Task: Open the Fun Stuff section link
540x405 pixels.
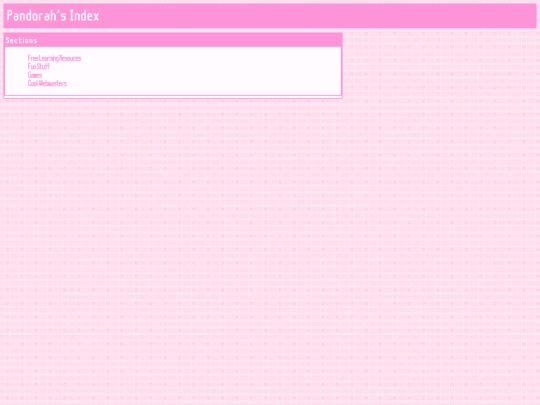Action: pos(39,66)
